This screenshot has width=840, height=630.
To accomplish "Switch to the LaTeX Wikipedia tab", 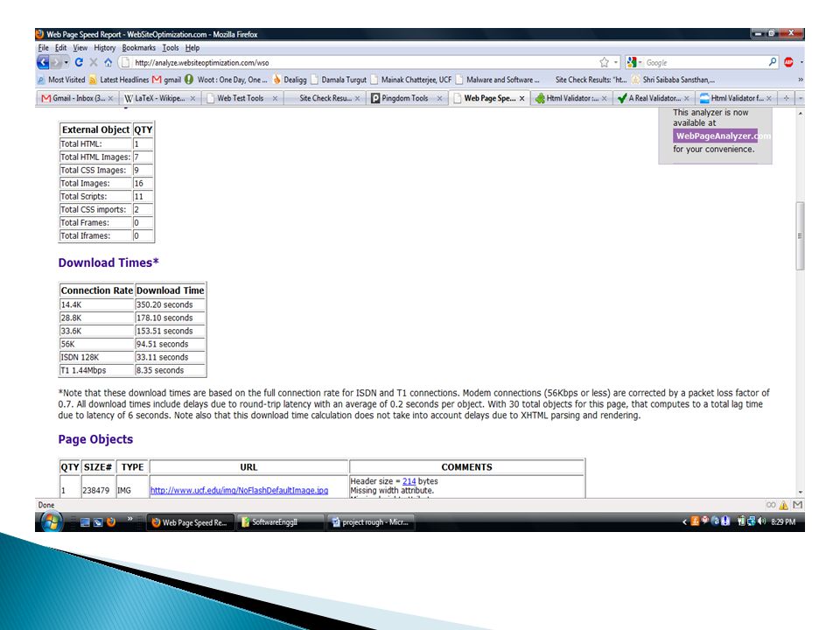I will pyautogui.click(x=158, y=98).
